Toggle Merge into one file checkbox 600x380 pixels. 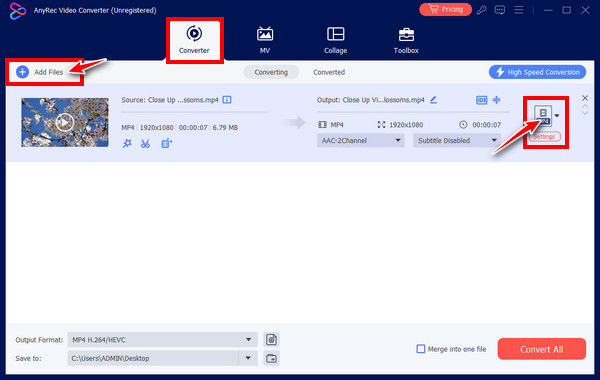[421, 349]
